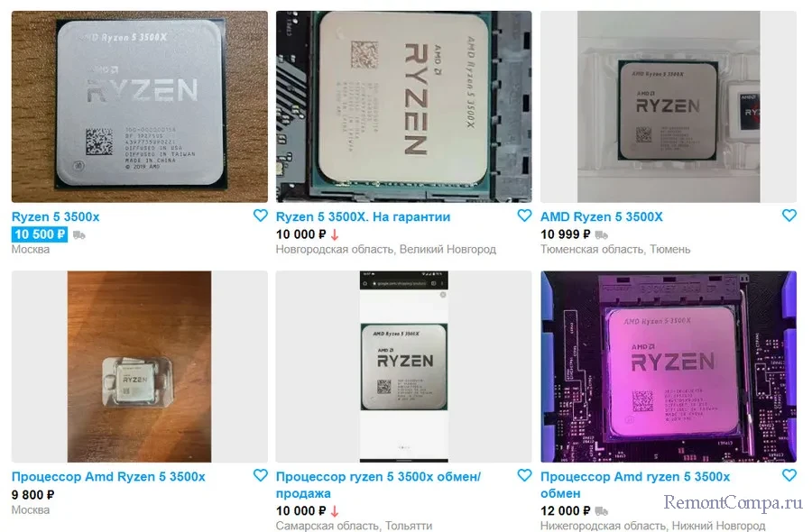The width and height of the screenshot is (812, 532).
Task: Favorite the Moscow "Ryzen 5 3500x" listing heart
Action: pyautogui.click(x=261, y=216)
